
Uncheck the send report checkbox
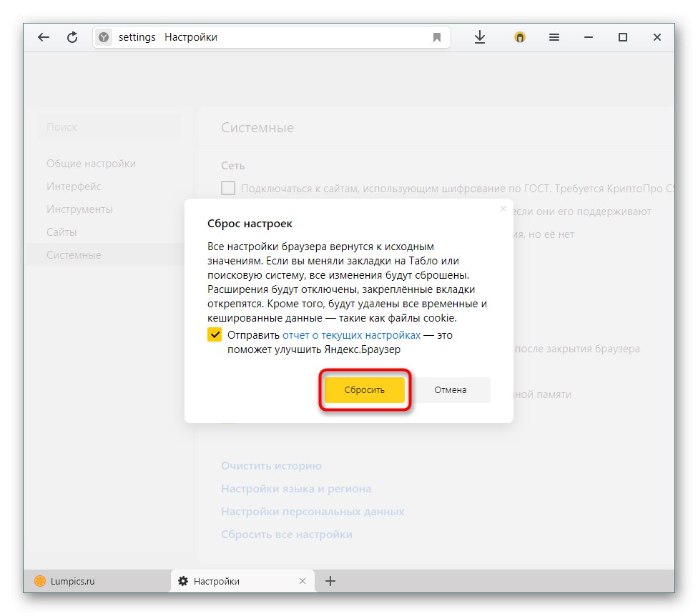[215, 334]
